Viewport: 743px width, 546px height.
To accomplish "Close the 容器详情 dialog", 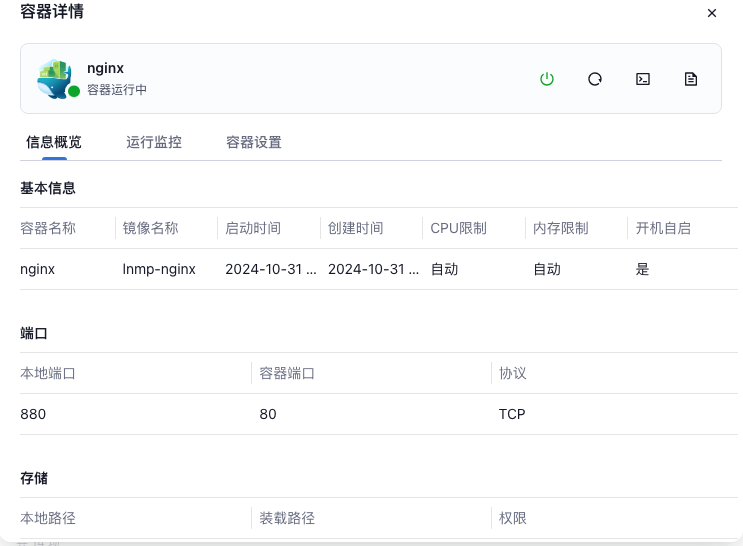I will pos(712,13).
